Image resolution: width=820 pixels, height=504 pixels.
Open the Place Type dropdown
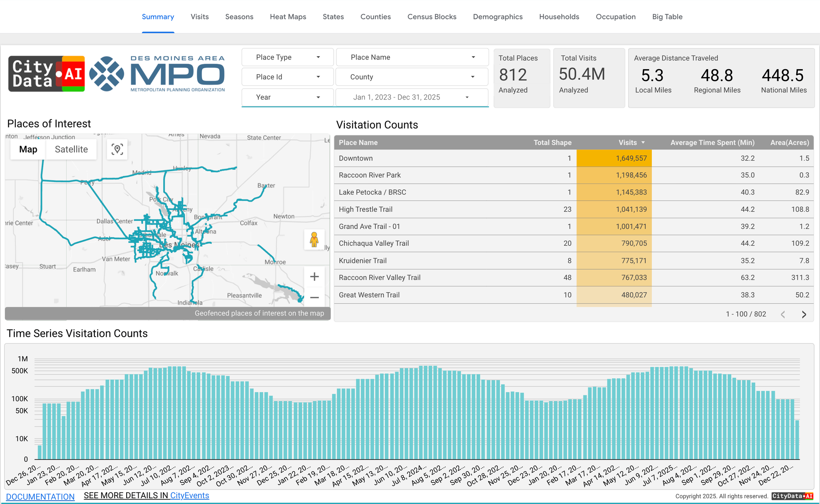point(287,57)
